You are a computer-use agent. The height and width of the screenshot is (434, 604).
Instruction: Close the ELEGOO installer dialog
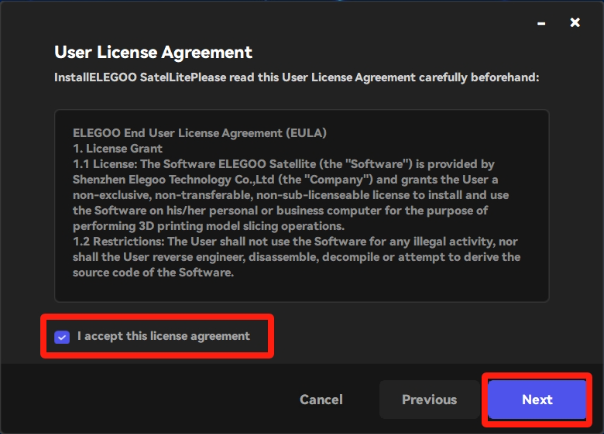coord(574,22)
